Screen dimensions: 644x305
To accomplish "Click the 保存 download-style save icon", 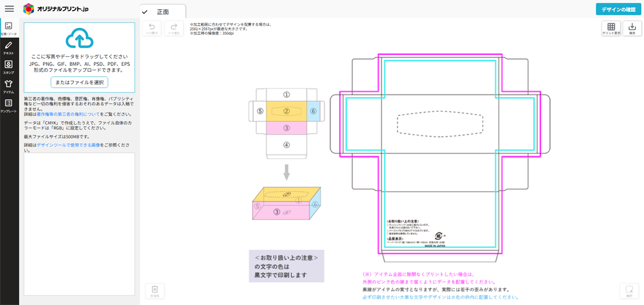I will click(x=632, y=29).
